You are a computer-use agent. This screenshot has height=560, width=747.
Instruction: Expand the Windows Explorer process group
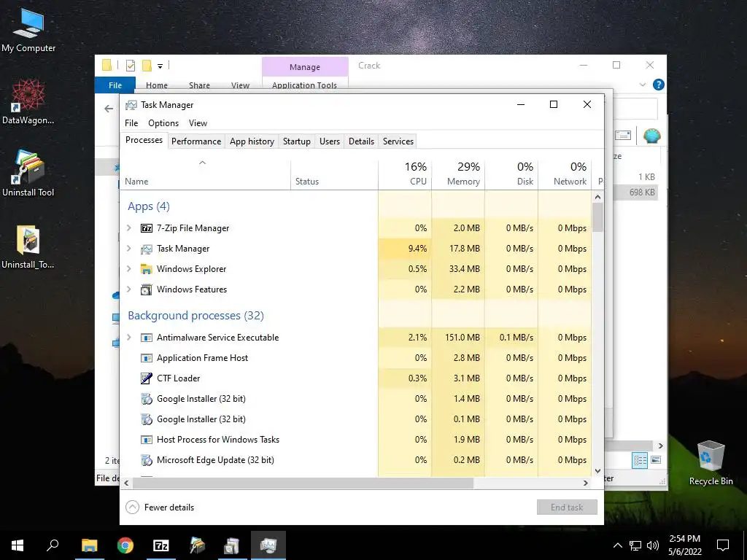128,269
